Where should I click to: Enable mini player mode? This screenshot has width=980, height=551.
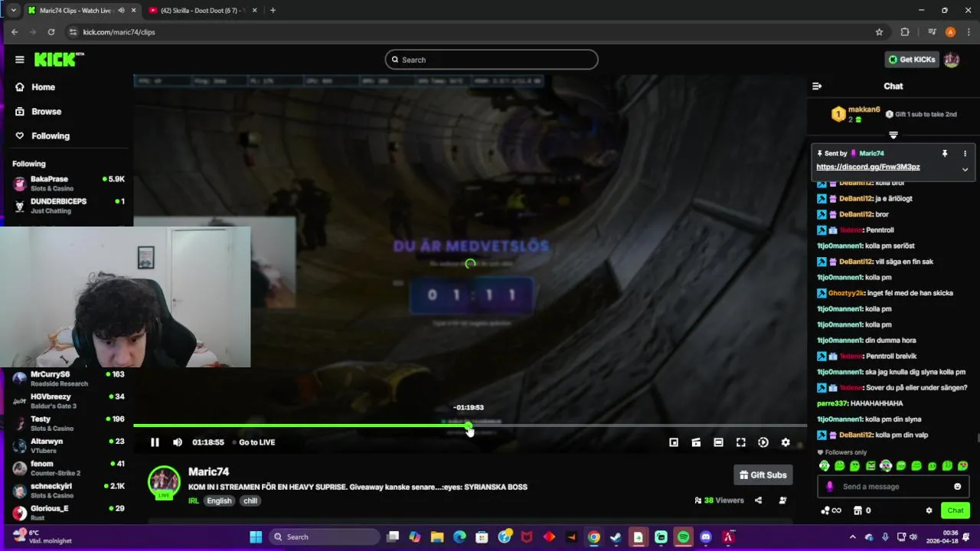[674, 442]
